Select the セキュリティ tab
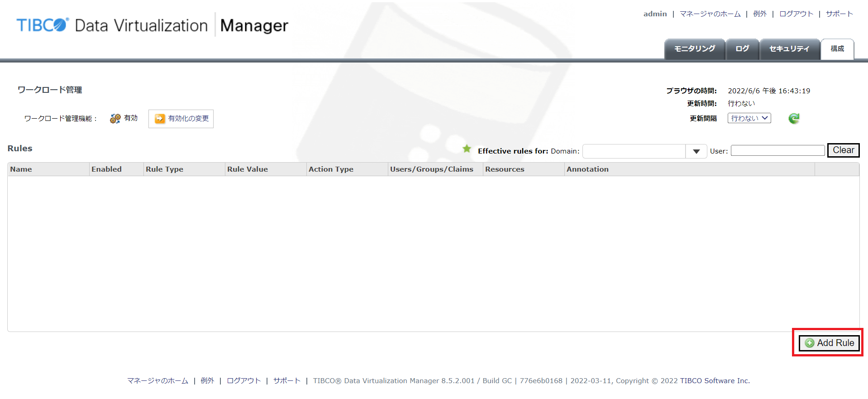 [789, 49]
